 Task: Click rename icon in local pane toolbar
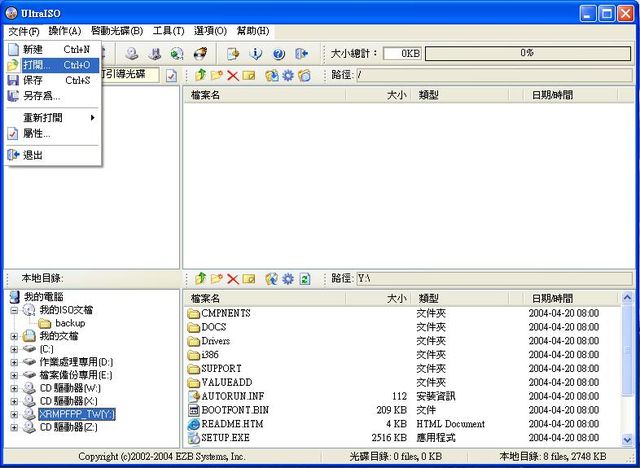point(249,279)
